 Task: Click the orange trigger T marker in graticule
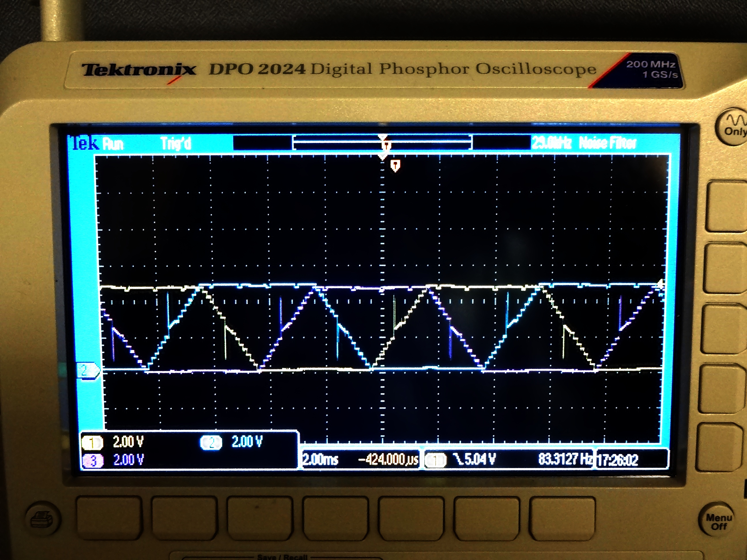(395, 165)
